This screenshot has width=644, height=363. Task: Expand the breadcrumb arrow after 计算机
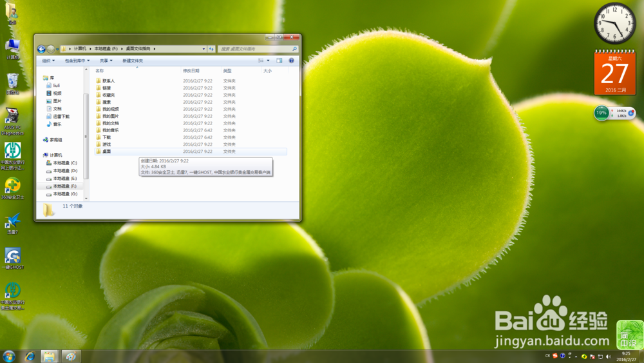coord(90,48)
